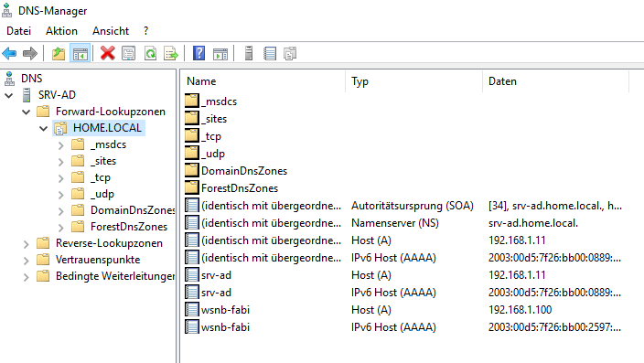Screen dimensions: 644x363
Task: Open the Ansicht menu
Action: click(x=111, y=31)
